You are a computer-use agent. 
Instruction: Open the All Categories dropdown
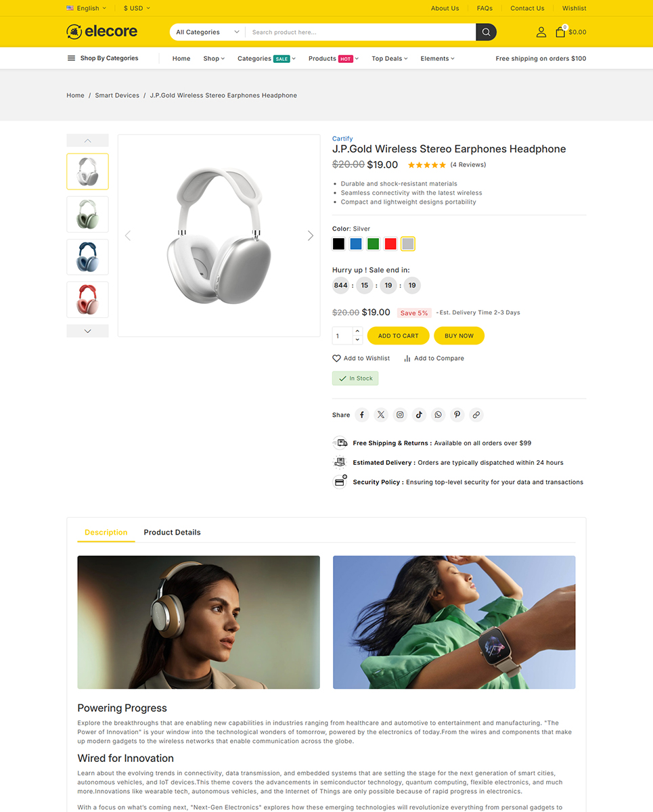[207, 32]
